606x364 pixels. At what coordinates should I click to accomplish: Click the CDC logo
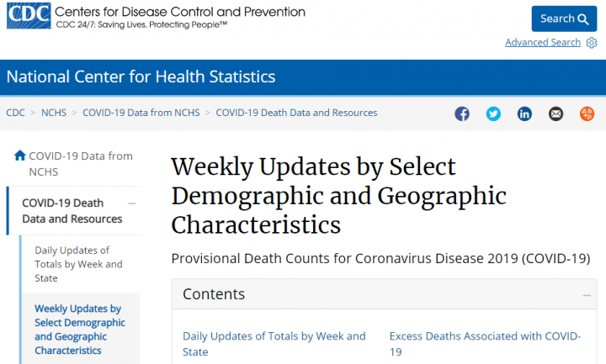(27, 16)
